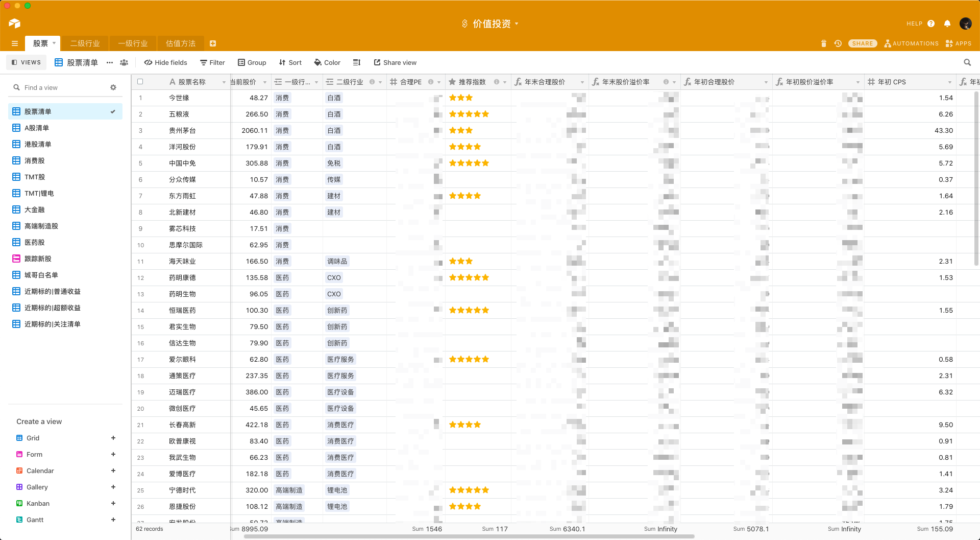
Task: Add a new table with the plus icon
Action: click(x=213, y=44)
